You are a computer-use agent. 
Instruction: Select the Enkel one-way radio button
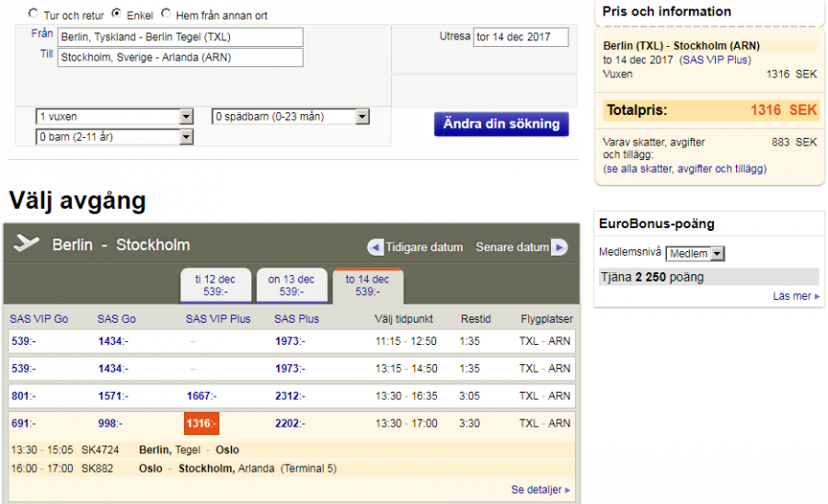pos(117,15)
